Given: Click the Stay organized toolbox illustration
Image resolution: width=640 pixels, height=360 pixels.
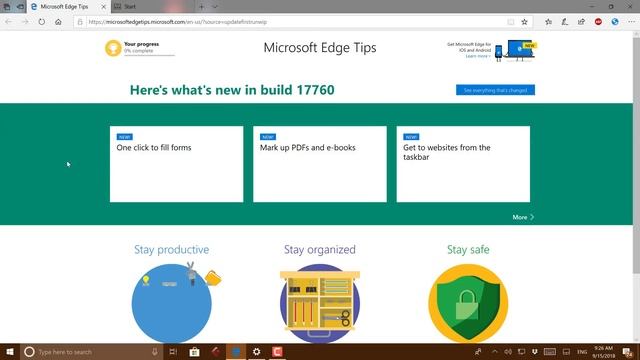Looking at the screenshot, I should coord(320,304).
